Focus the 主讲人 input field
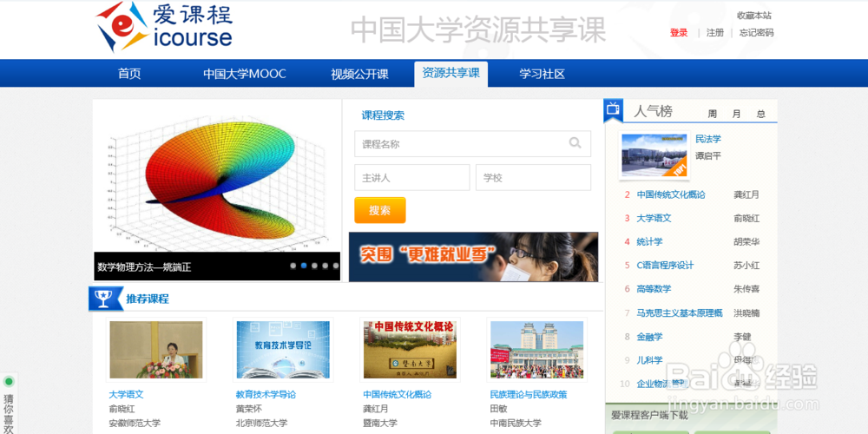Image resolution: width=868 pixels, height=434 pixels. pyautogui.click(x=411, y=178)
